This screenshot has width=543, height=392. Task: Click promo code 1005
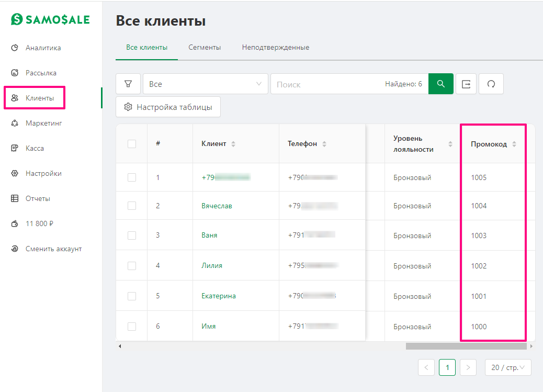point(479,177)
